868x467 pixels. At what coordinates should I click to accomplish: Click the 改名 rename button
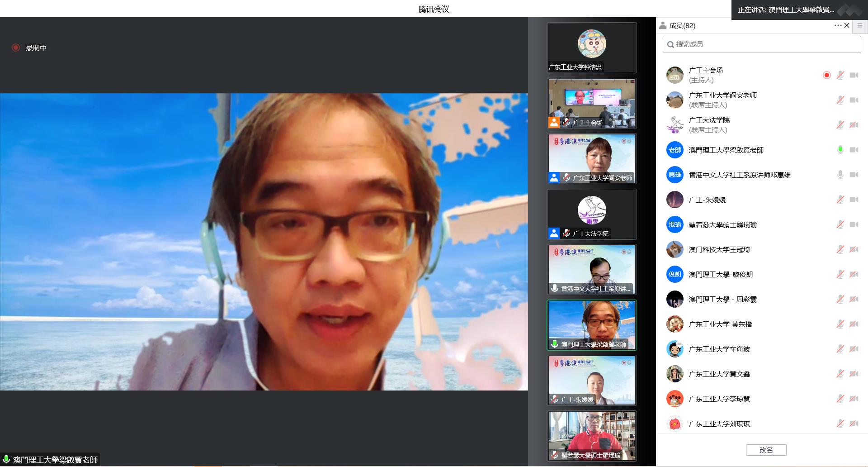[x=766, y=450]
